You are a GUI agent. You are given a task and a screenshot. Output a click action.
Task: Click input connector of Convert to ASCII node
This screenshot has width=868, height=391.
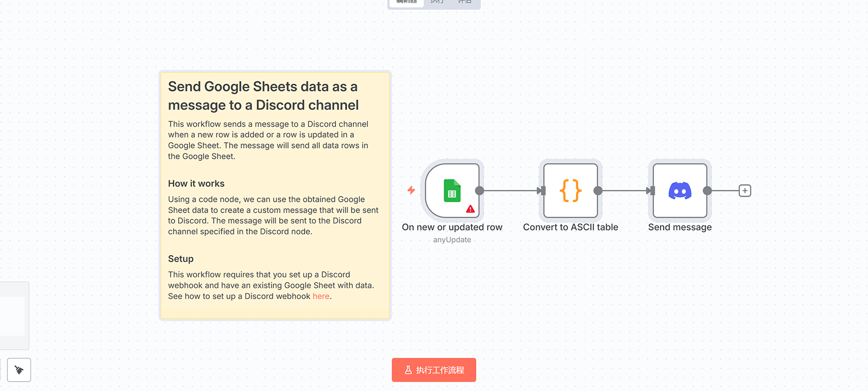542,191
